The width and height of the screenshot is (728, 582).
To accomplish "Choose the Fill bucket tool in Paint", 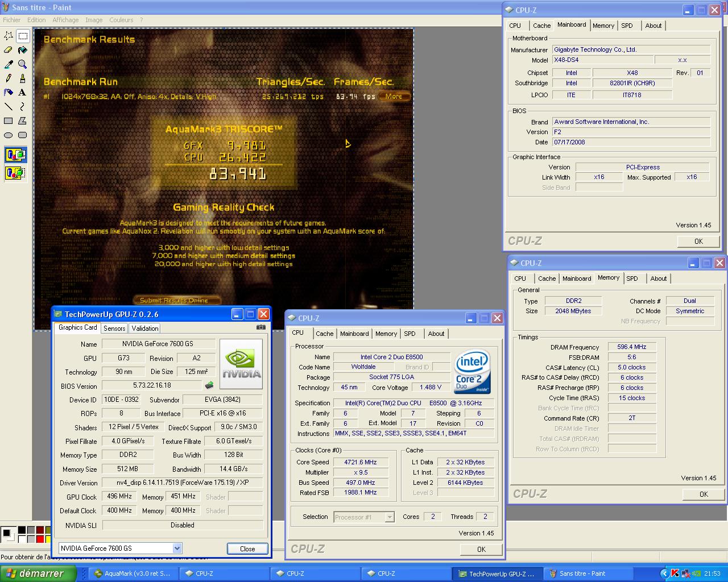I will 23,50.
